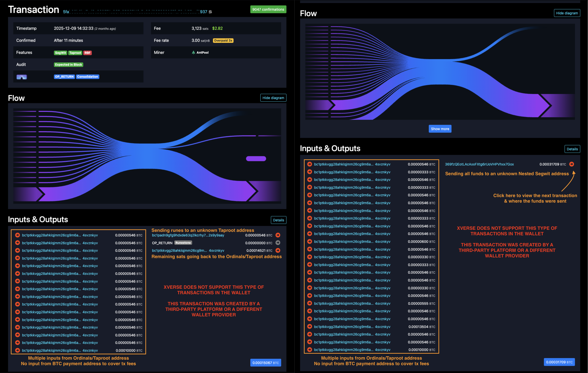This screenshot has width=588, height=373.
Task: Click the red arrow next to the 369fzQEotLAcAxxFXtg6rUoVHPVhxx7Gox output
Action: coord(571,164)
